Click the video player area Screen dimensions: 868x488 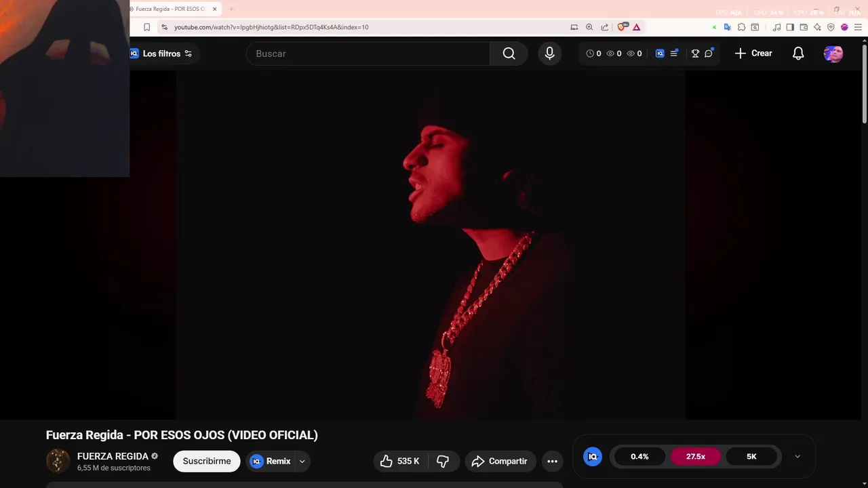pos(431,245)
